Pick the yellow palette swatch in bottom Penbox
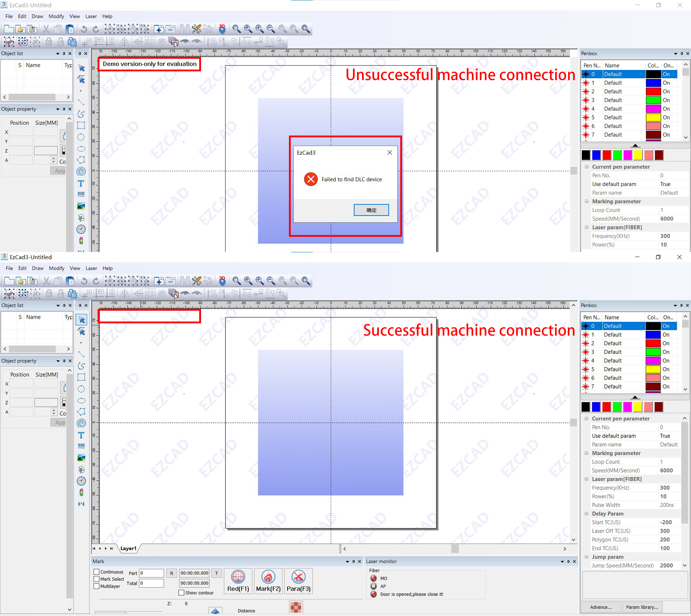This screenshot has height=616, width=691. (x=638, y=407)
